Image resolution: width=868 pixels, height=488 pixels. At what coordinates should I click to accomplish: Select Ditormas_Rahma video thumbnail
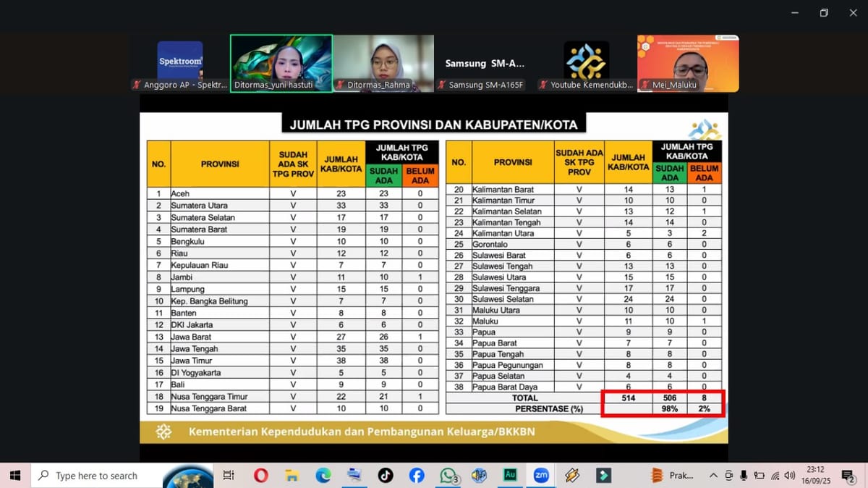coord(383,63)
